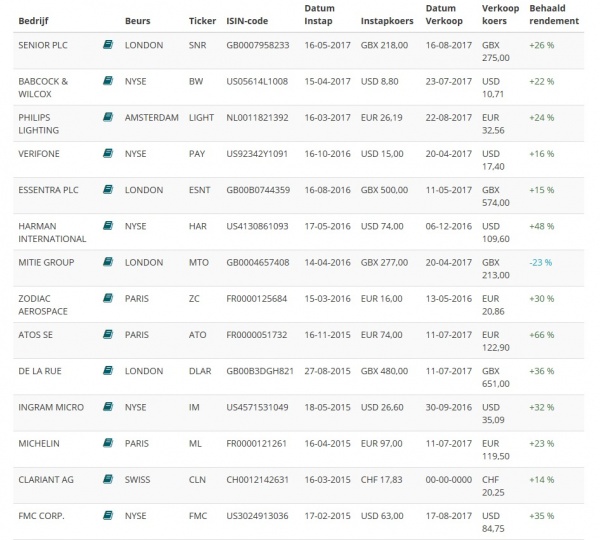Click entry price GBX 500,00
This screenshot has width=600, height=540.
pyautogui.click(x=384, y=190)
